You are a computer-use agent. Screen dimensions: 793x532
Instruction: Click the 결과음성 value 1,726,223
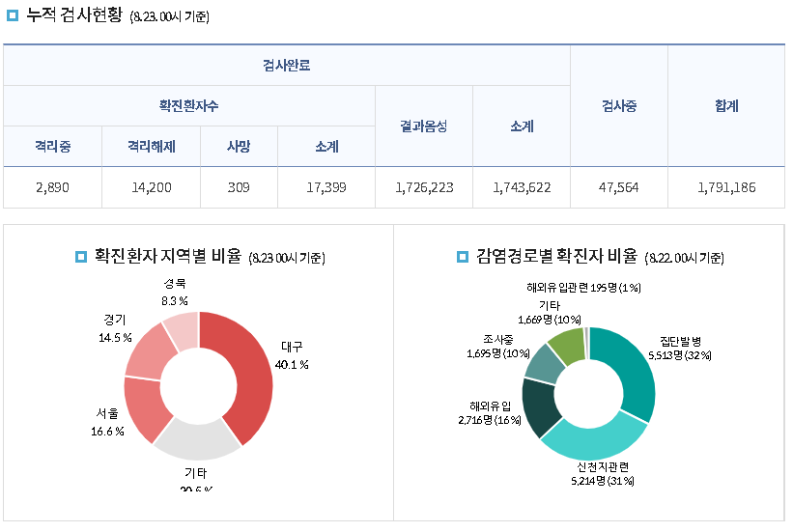[424, 187]
